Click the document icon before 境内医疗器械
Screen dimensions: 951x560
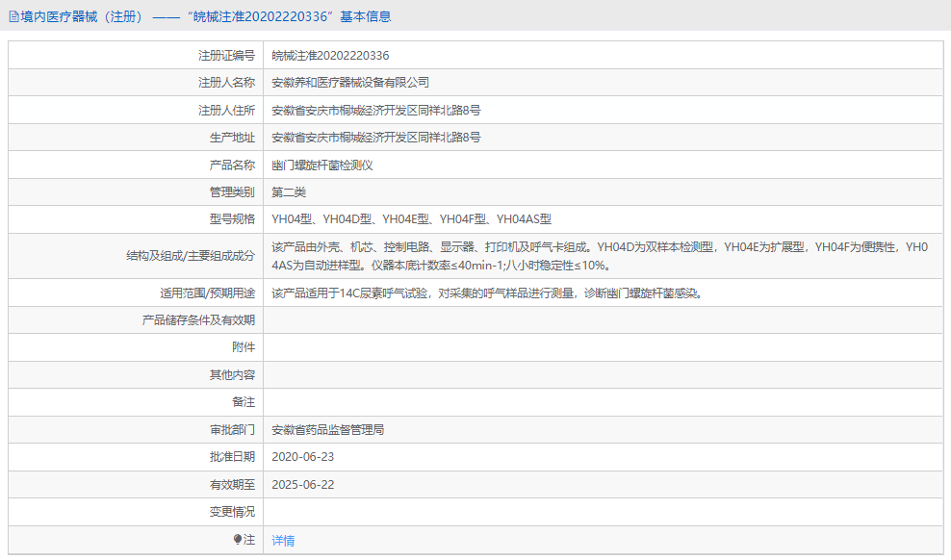coord(13,15)
